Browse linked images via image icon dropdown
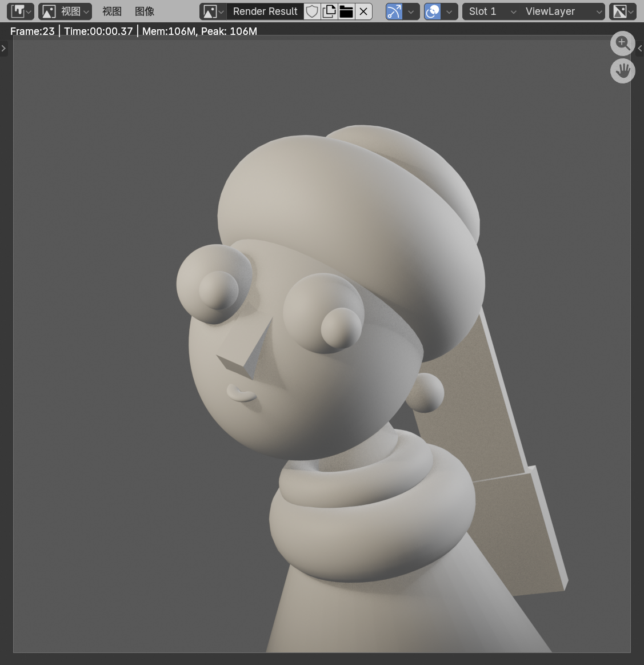The height and width of the screenshot is (665, 644). coord(213,11)
